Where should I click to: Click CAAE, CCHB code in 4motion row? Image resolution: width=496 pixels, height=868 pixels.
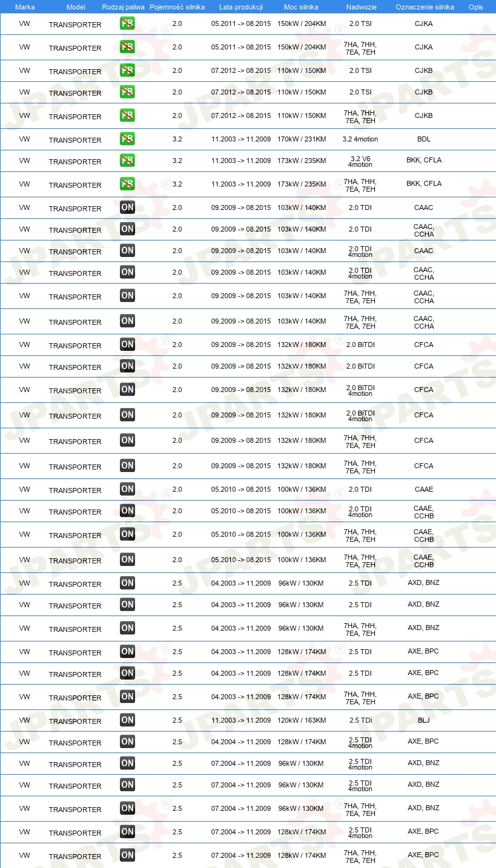coord(424,511)
